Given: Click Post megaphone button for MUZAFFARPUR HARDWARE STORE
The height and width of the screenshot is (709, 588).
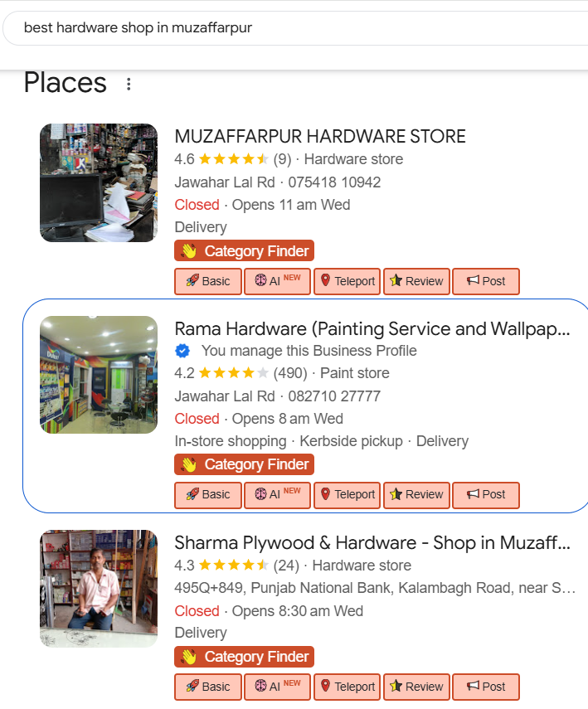Looking at the screenshot, I should [x=486, y=281].
